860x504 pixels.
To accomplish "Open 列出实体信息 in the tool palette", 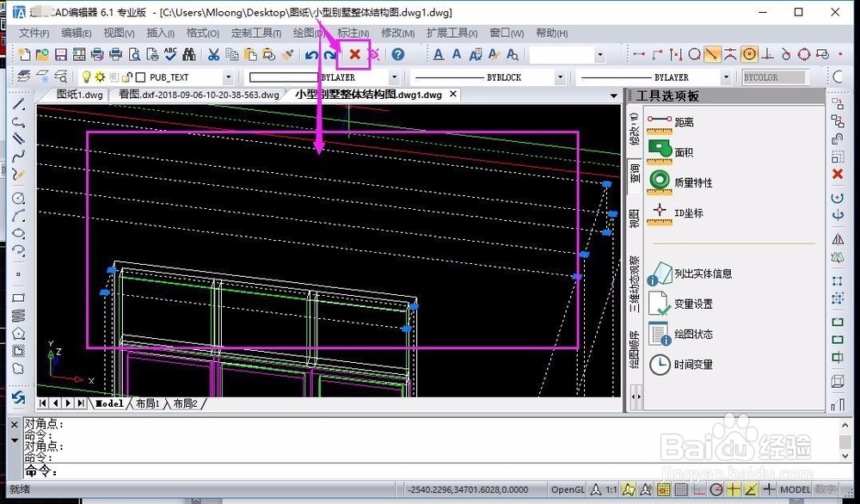I will coord(690,274).
